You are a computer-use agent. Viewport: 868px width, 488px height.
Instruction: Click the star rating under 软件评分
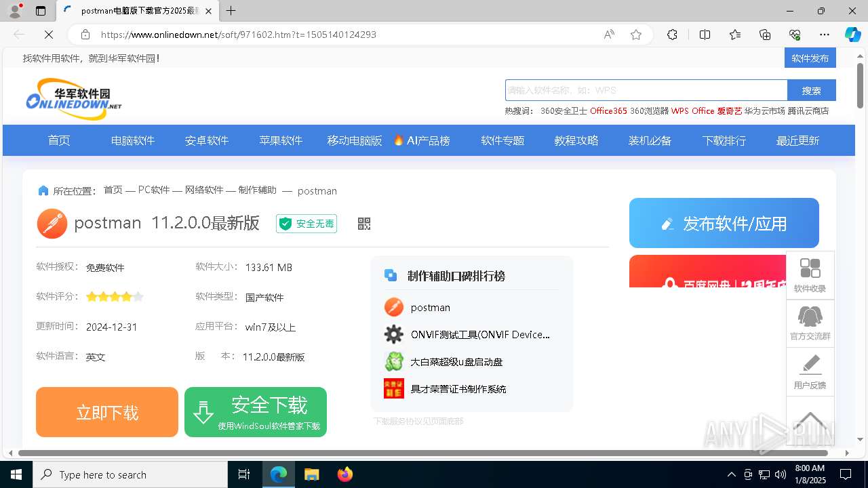(x=115, y=296)
